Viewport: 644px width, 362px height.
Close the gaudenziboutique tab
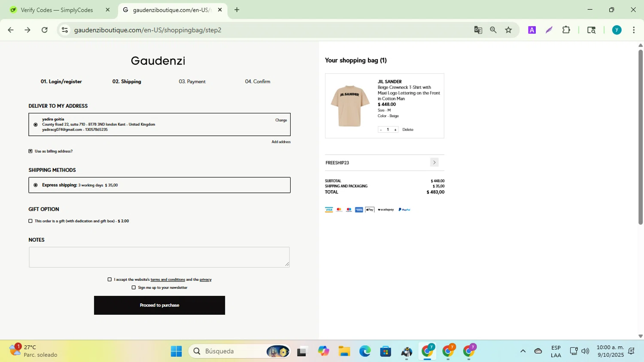[x=220, y=10]
